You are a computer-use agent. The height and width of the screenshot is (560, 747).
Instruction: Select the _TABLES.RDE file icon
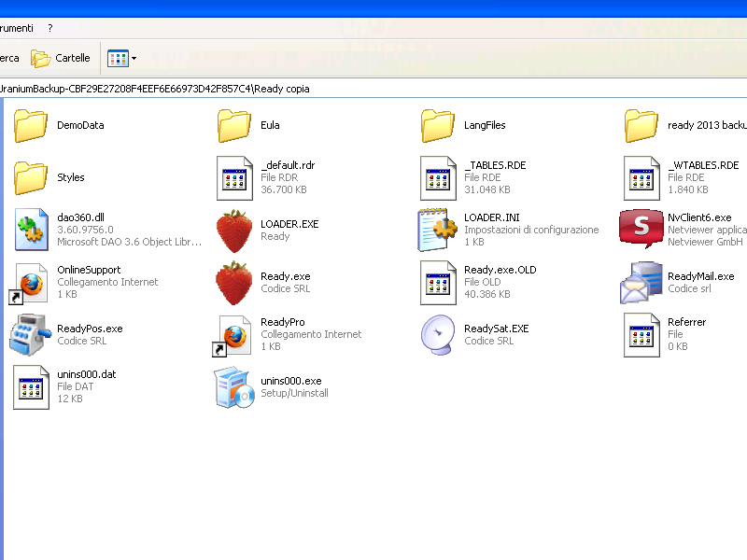coord(438,178)
